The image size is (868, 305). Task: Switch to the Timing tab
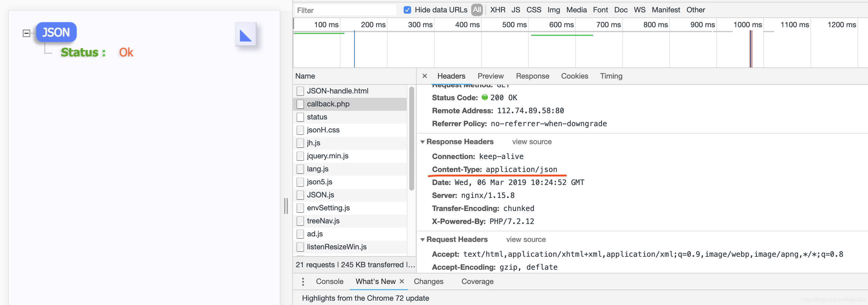[x=611, y=76]
